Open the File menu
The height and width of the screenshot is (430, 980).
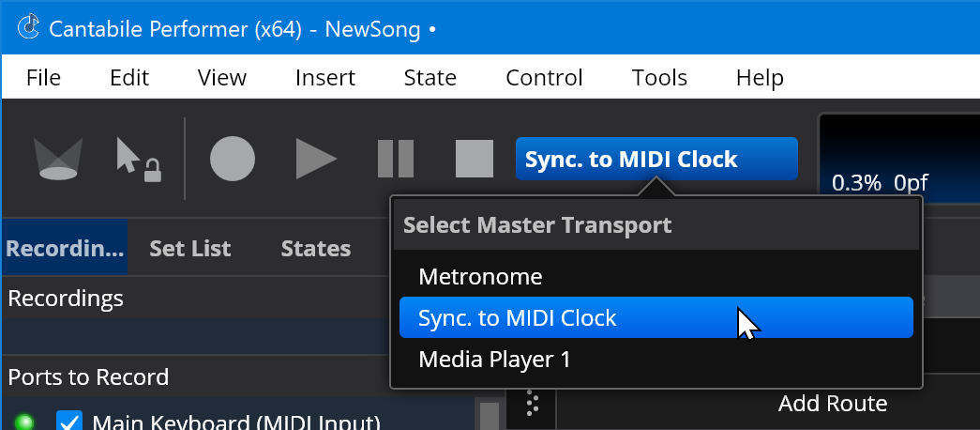[x=44, y=78]
